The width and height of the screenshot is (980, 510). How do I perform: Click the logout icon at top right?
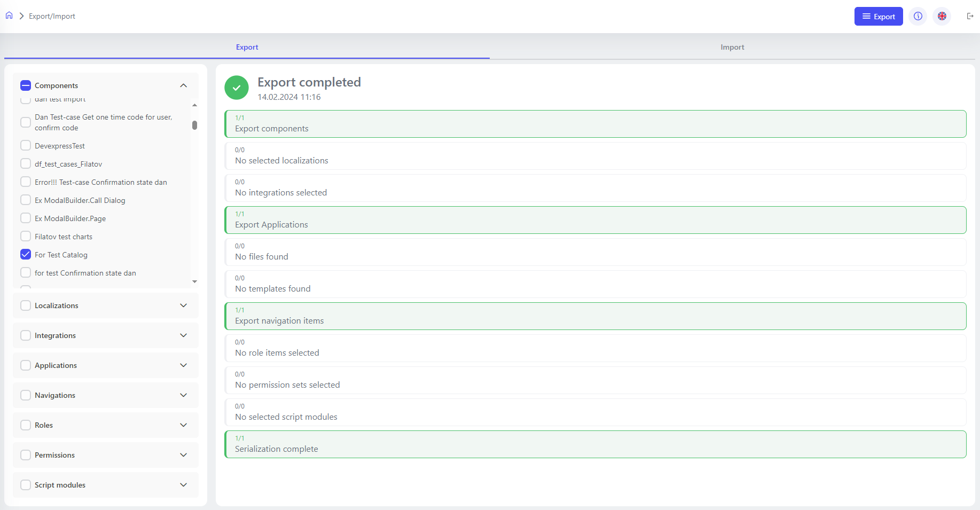pyautogui.click(x=970, y=16)
